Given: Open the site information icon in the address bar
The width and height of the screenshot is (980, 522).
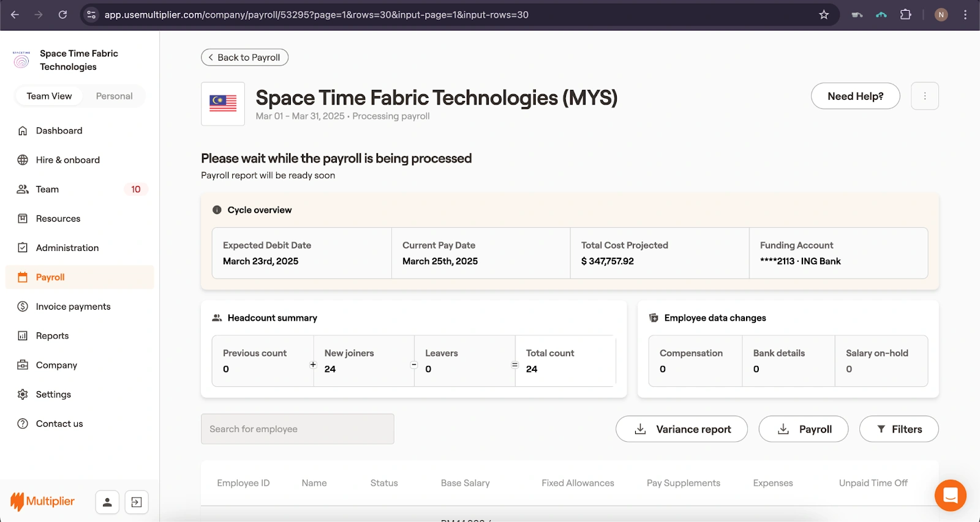Looking at the screenshot, I should point(91,15).
